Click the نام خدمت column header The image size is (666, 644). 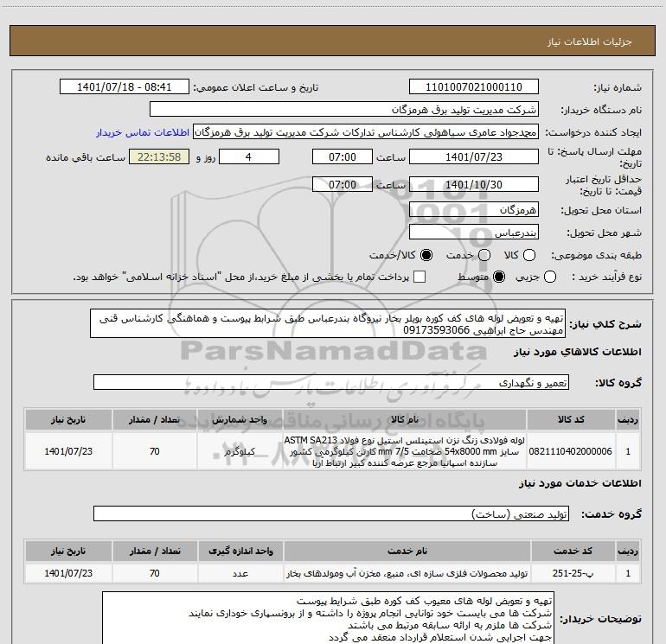(407, 551)
